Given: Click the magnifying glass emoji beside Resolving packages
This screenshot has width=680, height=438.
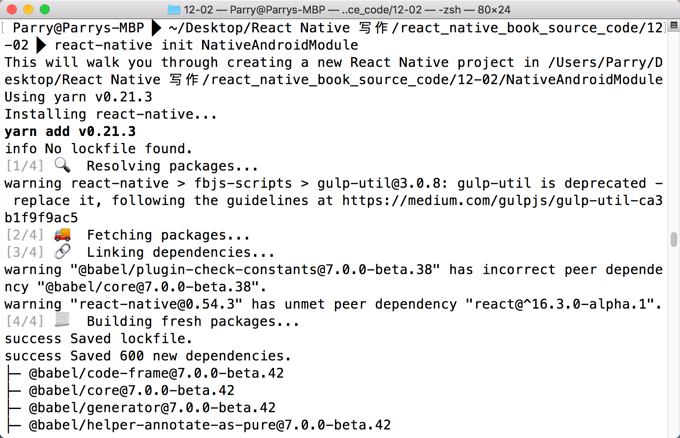Looking at the screenshot, I should [x=62, y=165].
